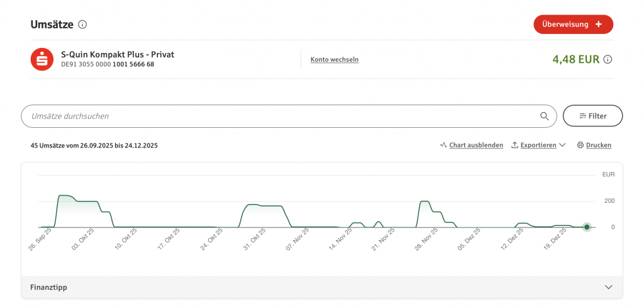Open the Exportieren dropdown

pos(538,145)
